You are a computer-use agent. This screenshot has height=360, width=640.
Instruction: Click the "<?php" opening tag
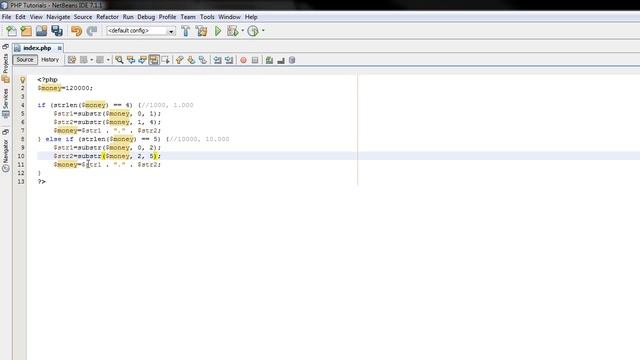47,80
